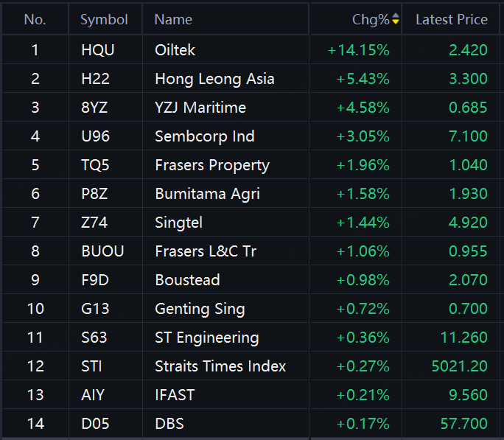Click the Name column header

pos(173,20)
